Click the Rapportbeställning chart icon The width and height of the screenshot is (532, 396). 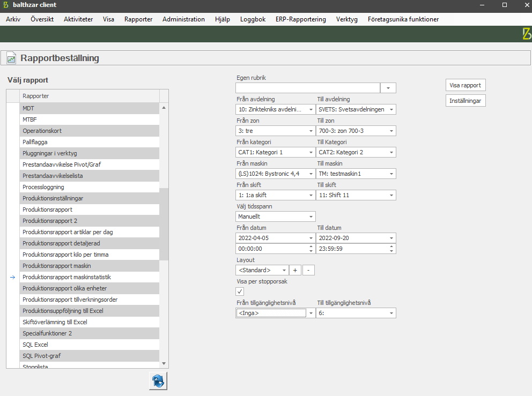pos(11,58)
